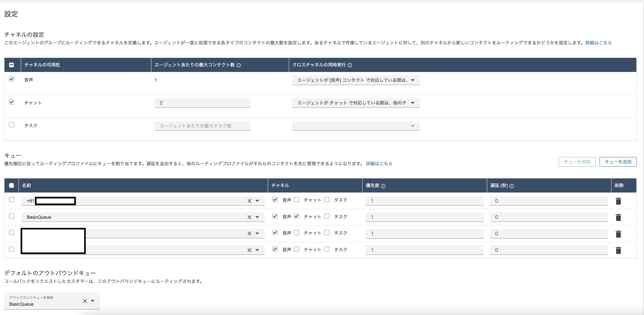Screen dimensions: 644x315
Task: Select the +81 queue row checkbox
Action: [x=11, y=200]
